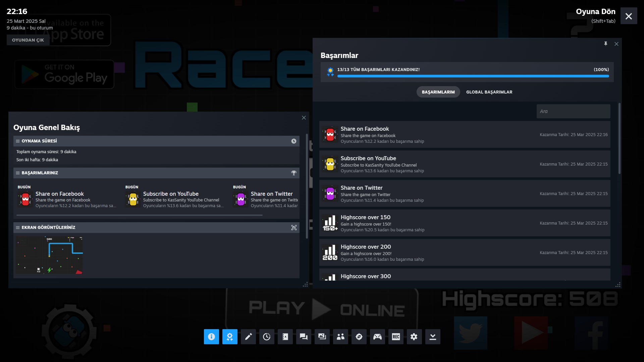This screenshot has height=362, width=644.
Task: Pin the Başarımlar window
Action: (x=605, y=44)
